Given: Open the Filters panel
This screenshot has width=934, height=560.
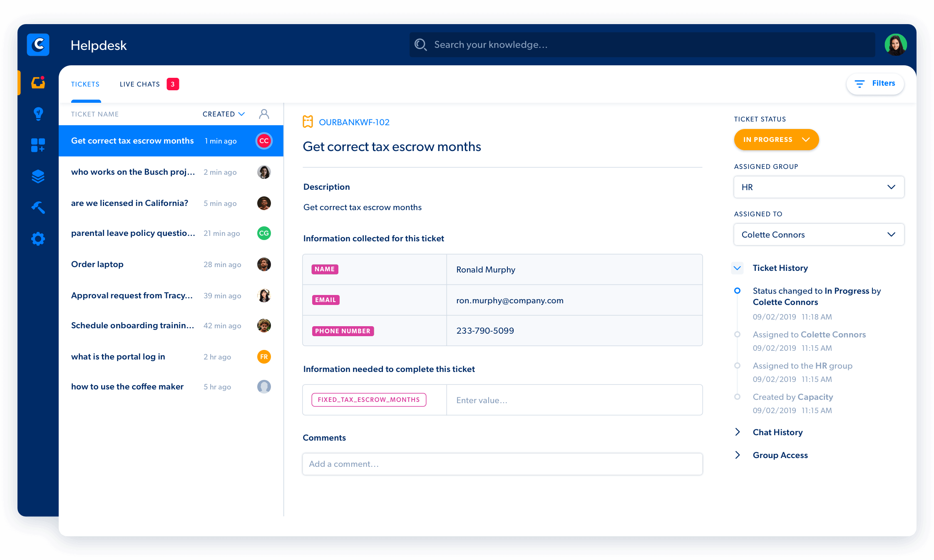Looking at the screenshot, I should (874, 83).
